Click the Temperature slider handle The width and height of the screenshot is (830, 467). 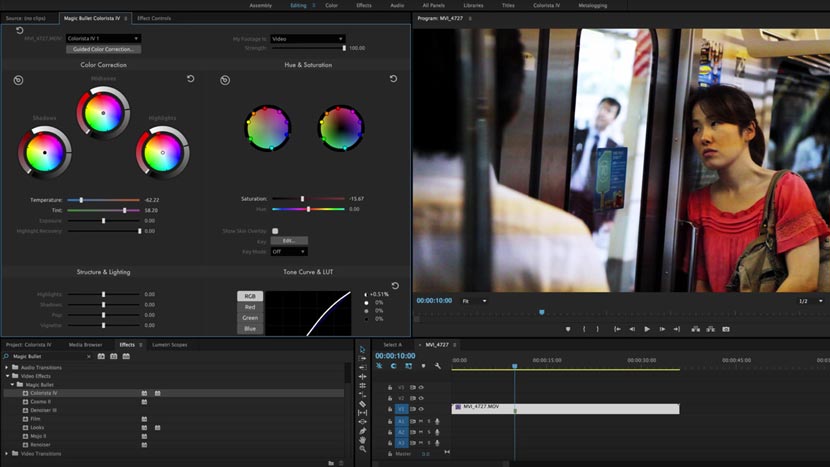pos(81,200)
